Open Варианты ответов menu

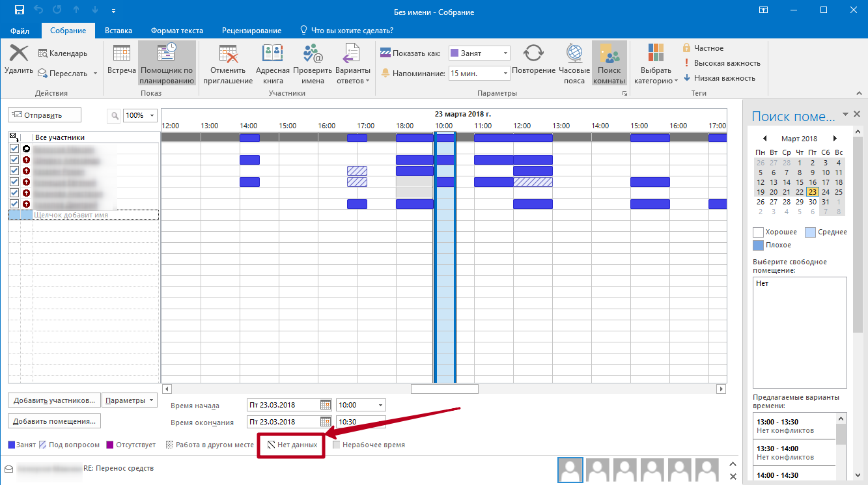pos(353,64)
